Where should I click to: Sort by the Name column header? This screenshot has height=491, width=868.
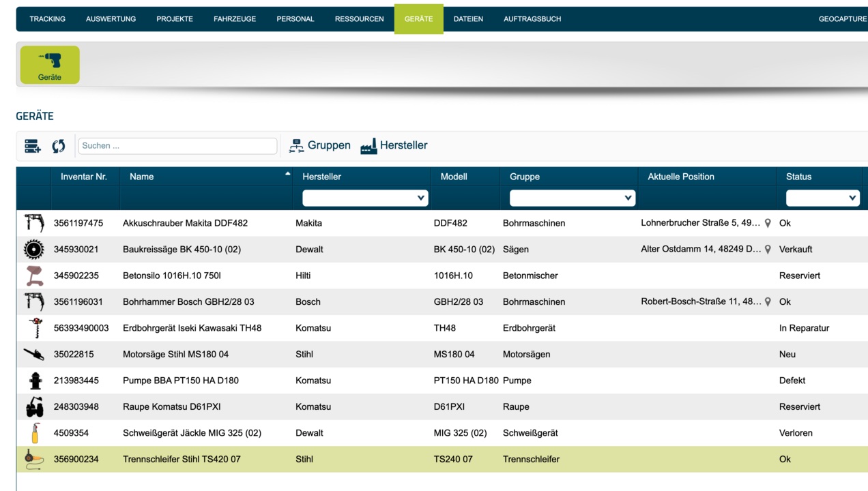pos(142,177)
